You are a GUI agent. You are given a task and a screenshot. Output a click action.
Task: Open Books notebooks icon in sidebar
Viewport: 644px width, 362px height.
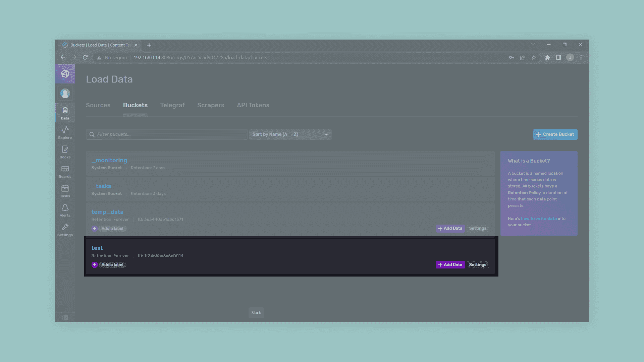[65, 152]
